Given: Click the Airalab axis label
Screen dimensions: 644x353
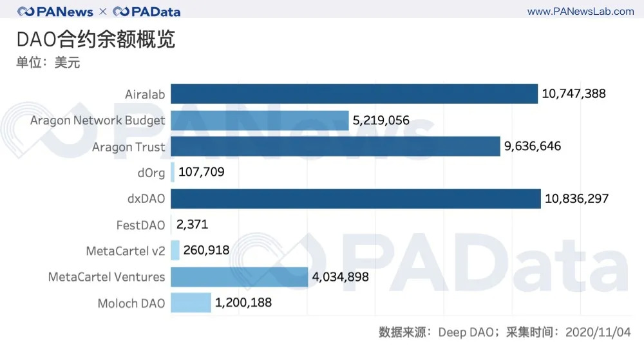Looking at the screenshot, I should [145, 95].
